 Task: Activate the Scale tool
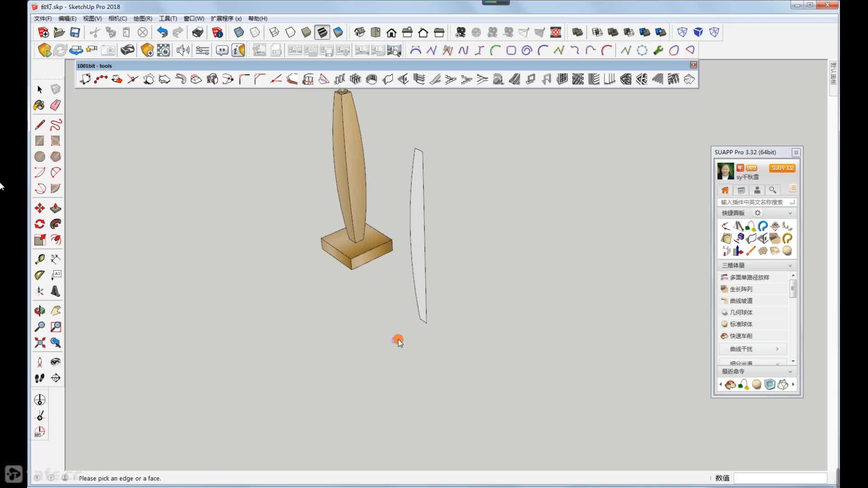(x=40, y=240)
